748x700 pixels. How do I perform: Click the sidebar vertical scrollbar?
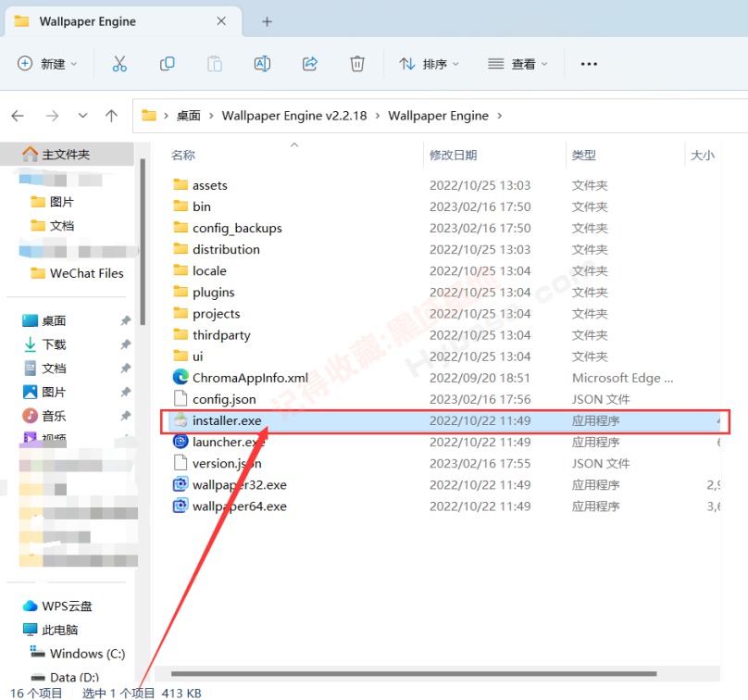pyautogui.click(x=143, y=242)
